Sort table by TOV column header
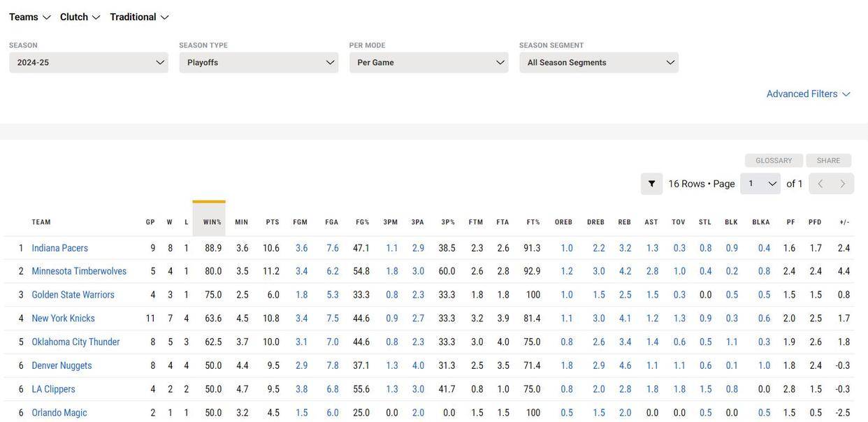868x422 pixels. 679,222
